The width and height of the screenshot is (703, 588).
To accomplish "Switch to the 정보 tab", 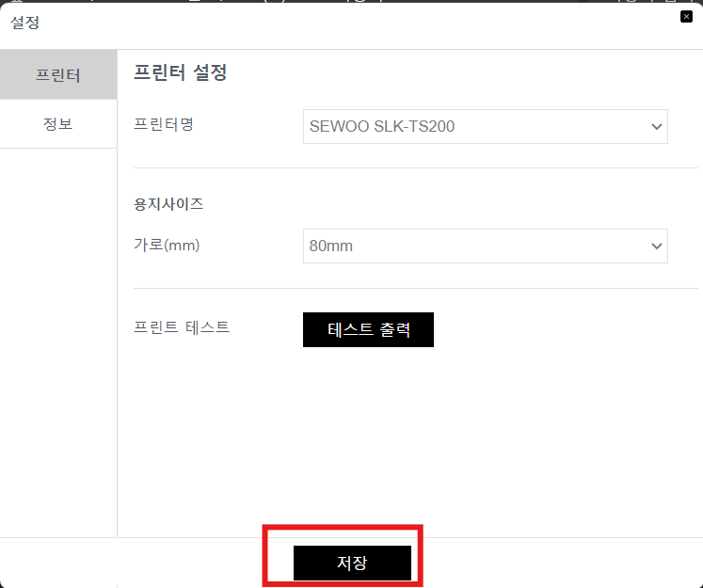I will tap(58, 123).
